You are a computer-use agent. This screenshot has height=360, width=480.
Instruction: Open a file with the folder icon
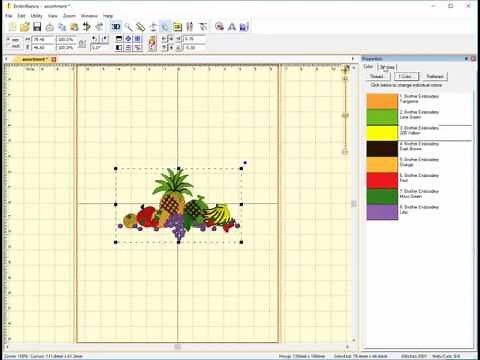[25, 27]
